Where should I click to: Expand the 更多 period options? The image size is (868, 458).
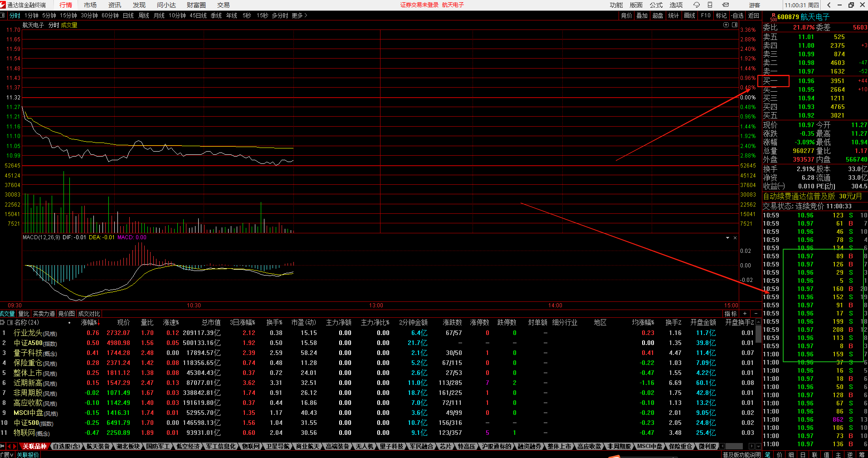click(x=299, y=15)
